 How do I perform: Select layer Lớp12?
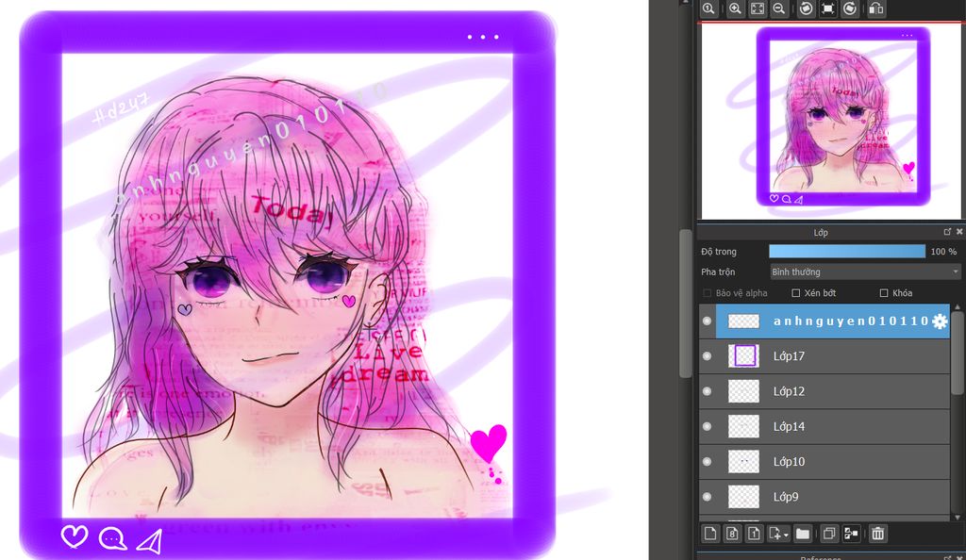click(x=832, y=390)
